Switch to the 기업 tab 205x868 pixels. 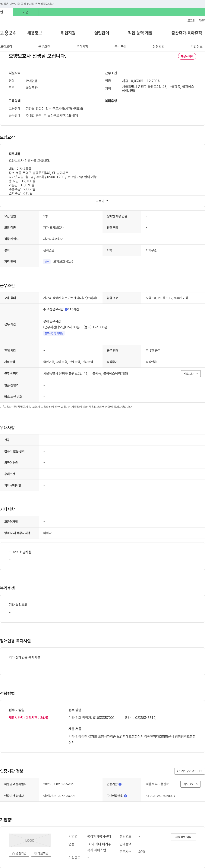coord(26,12)
